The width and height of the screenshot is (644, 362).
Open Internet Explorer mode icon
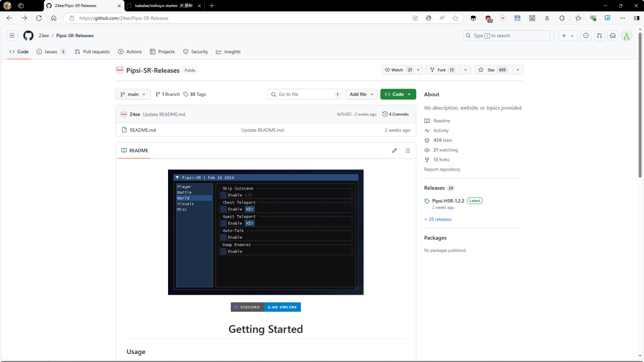pos(608,18)
